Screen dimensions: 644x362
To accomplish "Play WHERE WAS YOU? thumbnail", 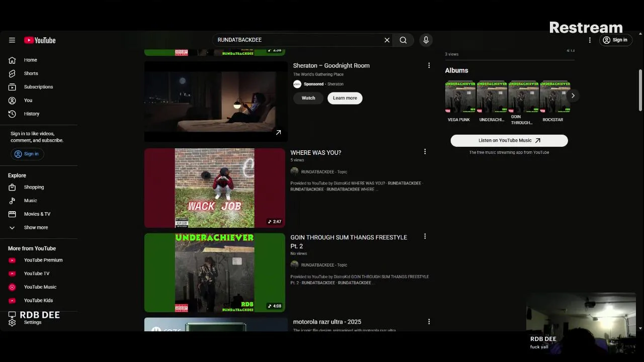I will coord(215,188).
